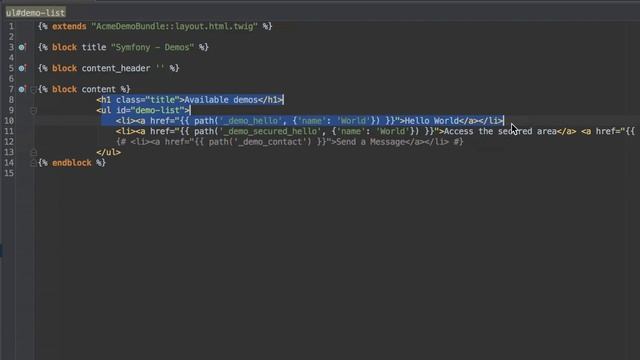Click line number 11 in gutter

[x=9, y=131]
